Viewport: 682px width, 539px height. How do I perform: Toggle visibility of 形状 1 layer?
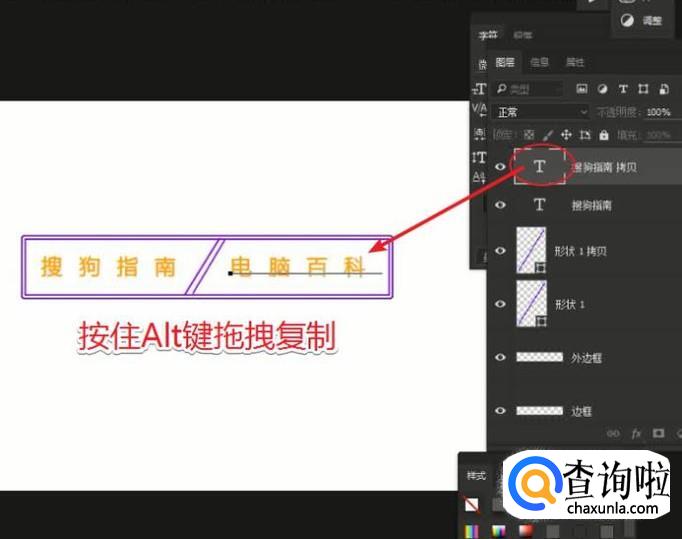coord(500,304)
